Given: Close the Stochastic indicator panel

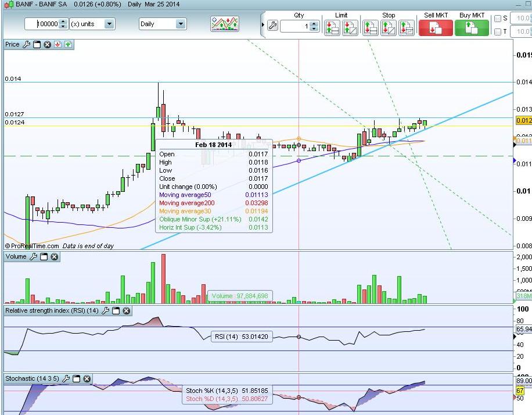Looking at the screenshot, I should [87, 378].
